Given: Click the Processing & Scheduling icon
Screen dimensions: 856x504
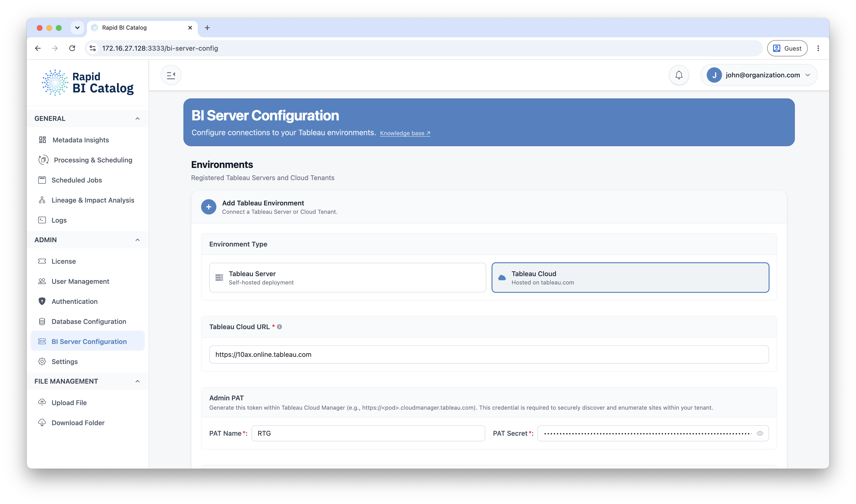Looking at the screenshot, I should click(43, 160).
